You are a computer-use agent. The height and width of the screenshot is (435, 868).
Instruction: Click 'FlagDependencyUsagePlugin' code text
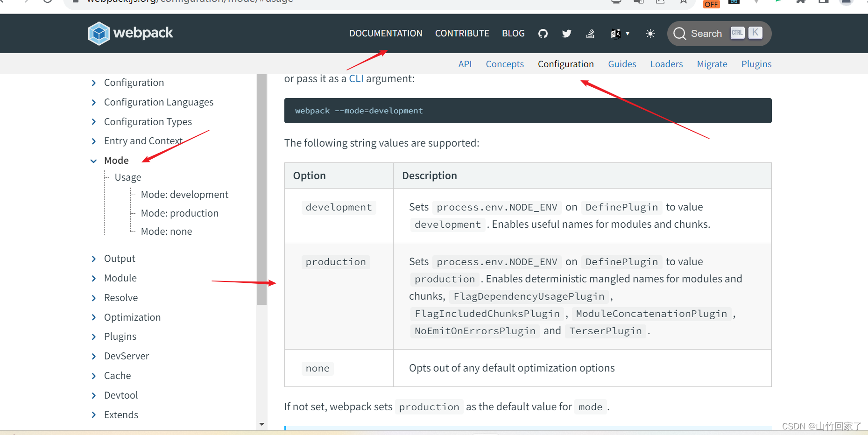click(x=529, y=296)
